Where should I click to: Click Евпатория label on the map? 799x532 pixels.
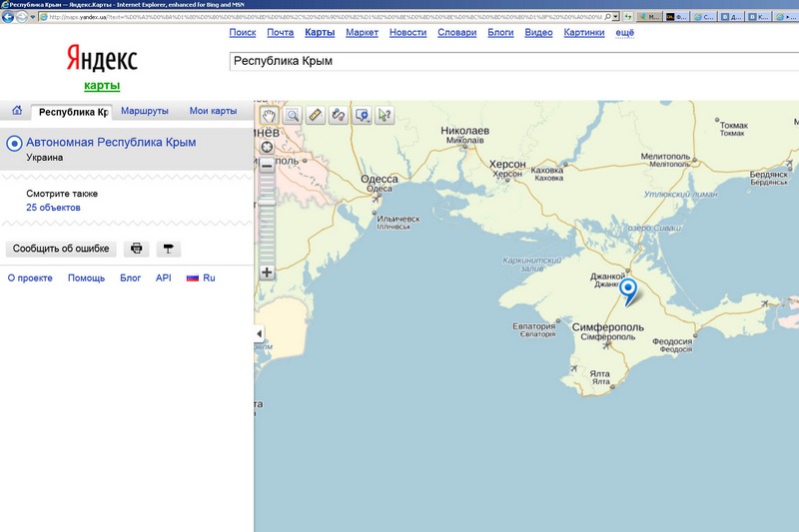coord(534,326)
